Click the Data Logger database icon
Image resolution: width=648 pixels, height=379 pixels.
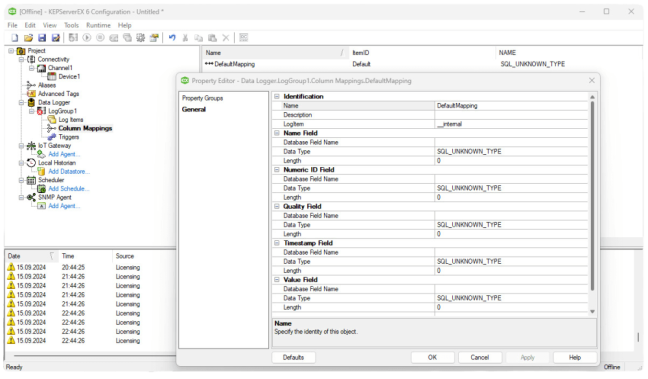click(31, 102)
